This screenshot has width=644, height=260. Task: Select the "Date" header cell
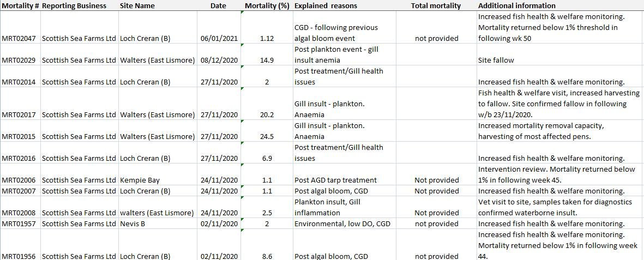click(218, 5)
